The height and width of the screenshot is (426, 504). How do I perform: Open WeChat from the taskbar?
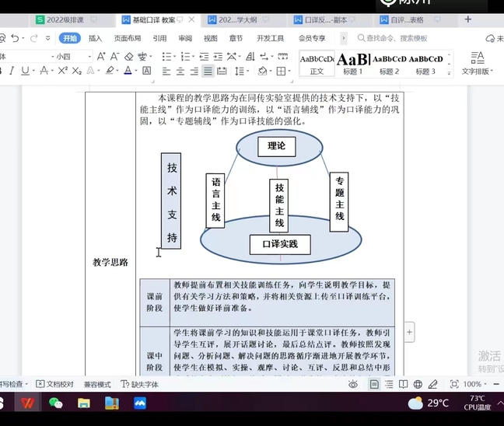coord(55,403)
